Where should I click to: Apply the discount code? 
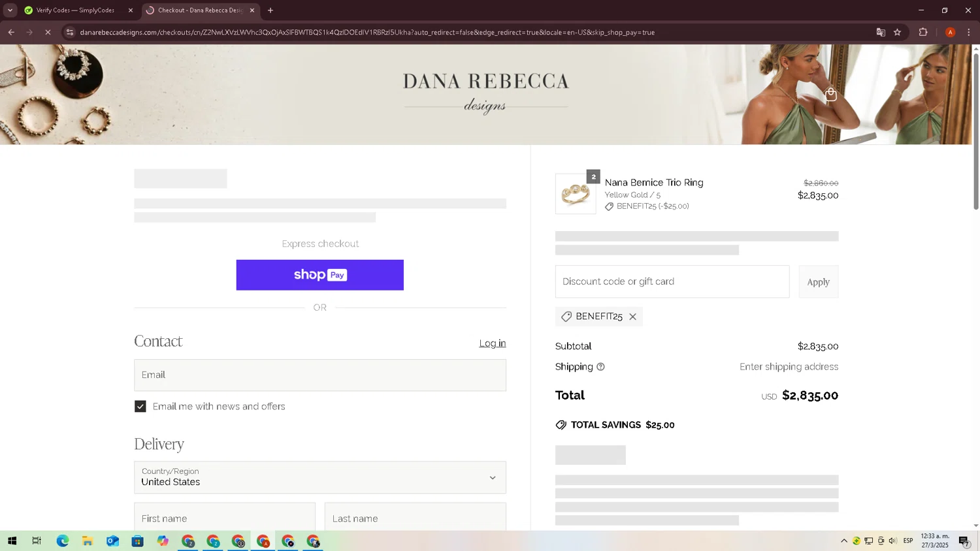(x=819, y=281)
